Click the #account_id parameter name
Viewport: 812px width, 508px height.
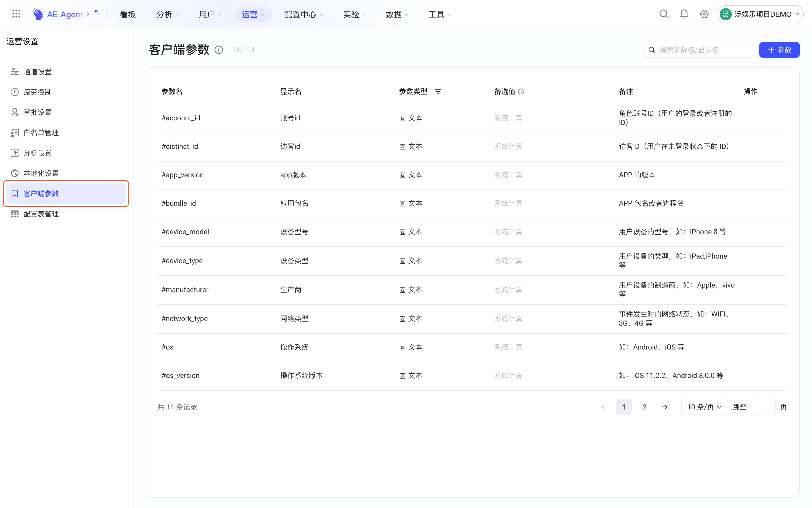tap(181, 118)
